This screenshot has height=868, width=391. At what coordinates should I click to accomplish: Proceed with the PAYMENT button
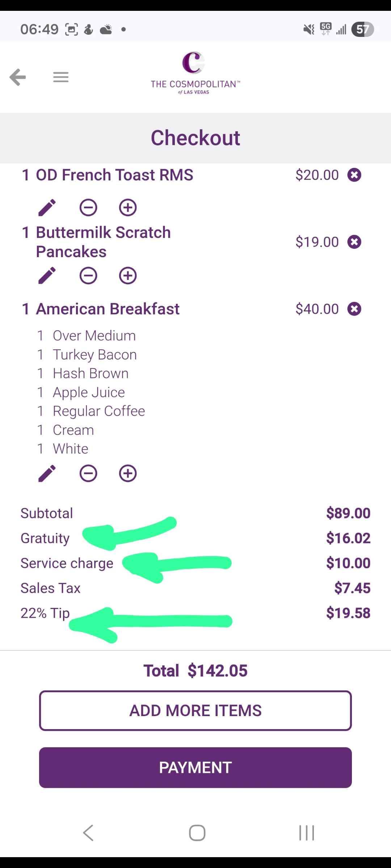click(195, 767)
